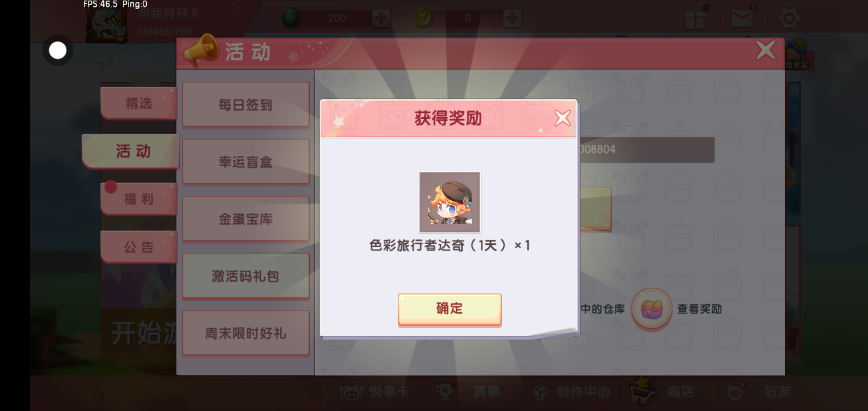Select 周末限时好礼 entry
The width and height of the screenshot is (868, 411).
coord(246,333)
